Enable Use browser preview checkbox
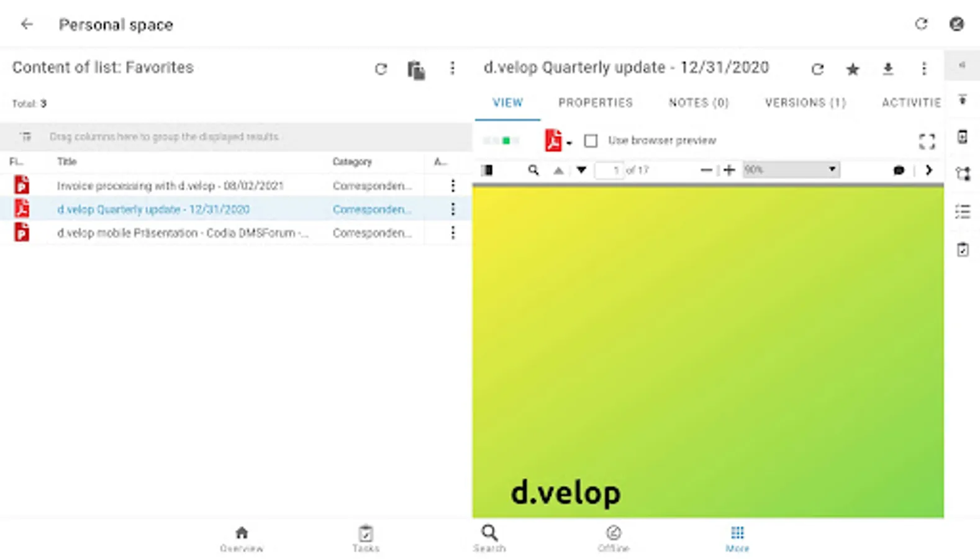980x559 pixels. tap(591, 141)
